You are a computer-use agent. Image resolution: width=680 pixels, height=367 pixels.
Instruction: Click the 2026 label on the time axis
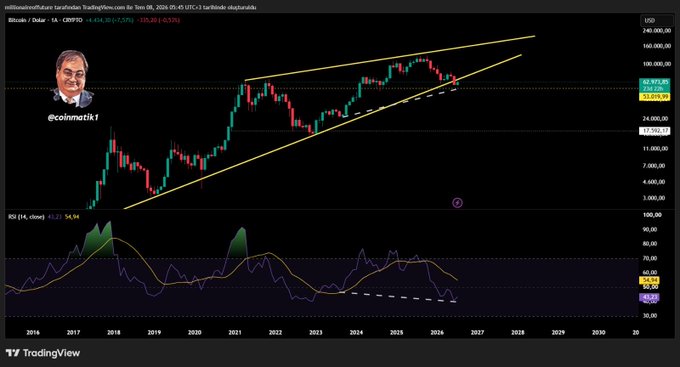[437, 332]
